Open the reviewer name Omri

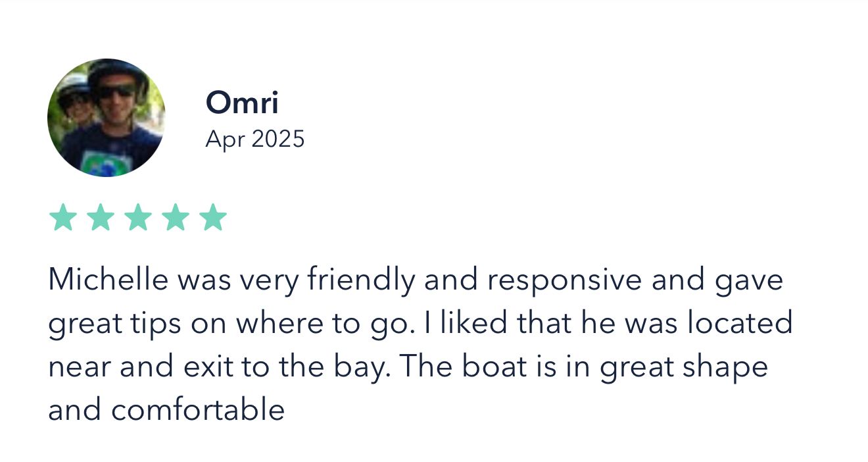click(x=242, y=103)
